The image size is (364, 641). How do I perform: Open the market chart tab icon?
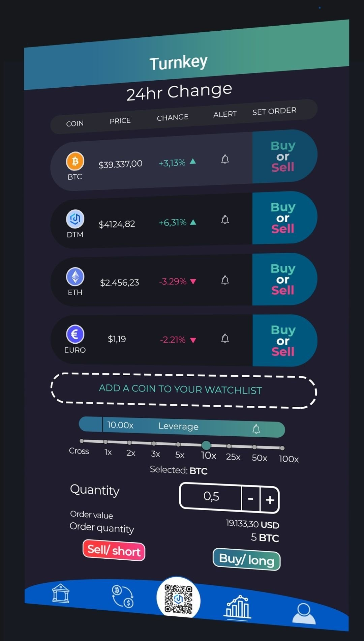pos(238,607)
